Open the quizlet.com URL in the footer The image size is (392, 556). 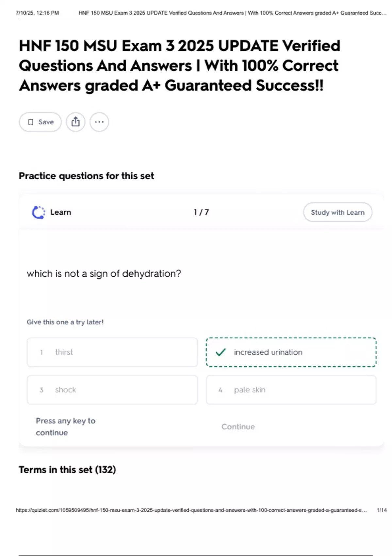(x=191, y=510)
